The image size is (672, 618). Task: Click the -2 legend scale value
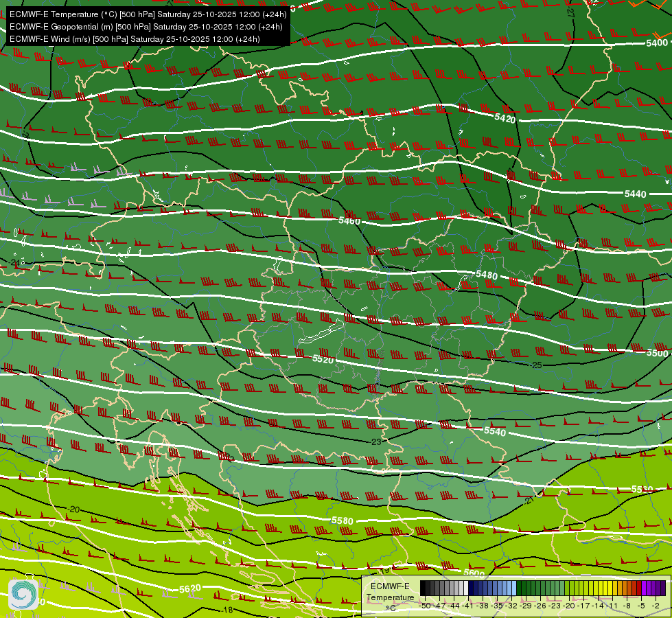[x=656, y=606]
